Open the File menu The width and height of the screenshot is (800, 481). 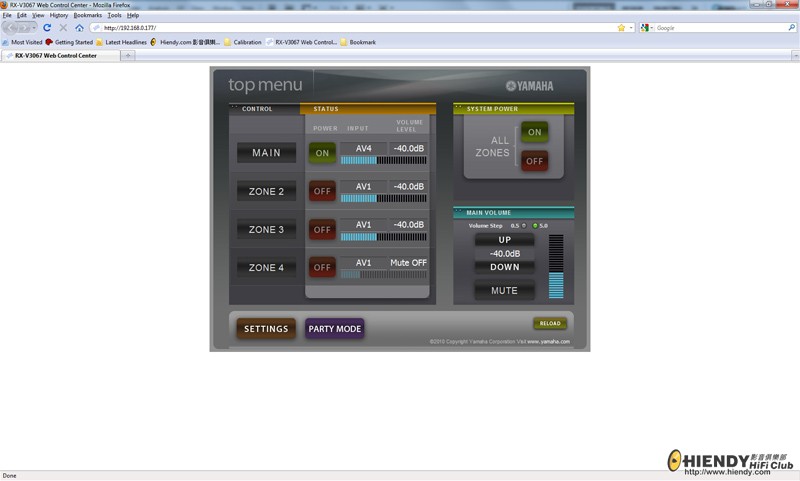coord(7,15)
